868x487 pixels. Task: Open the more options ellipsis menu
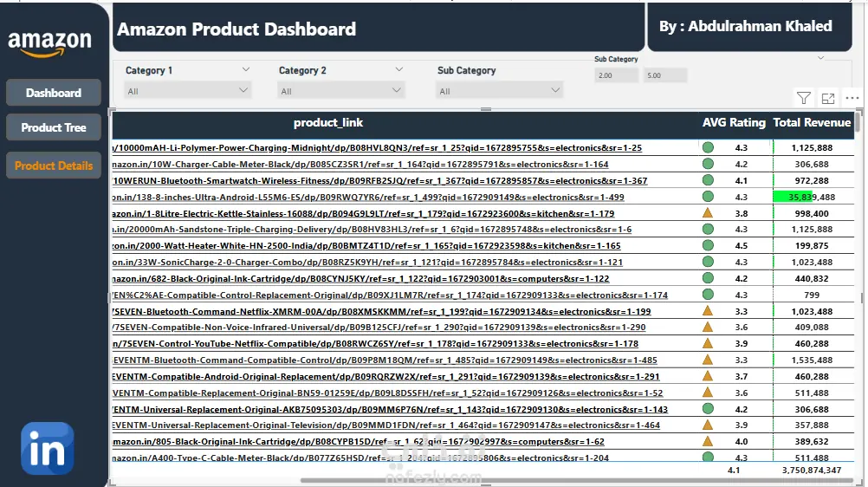tap(852, 99)
